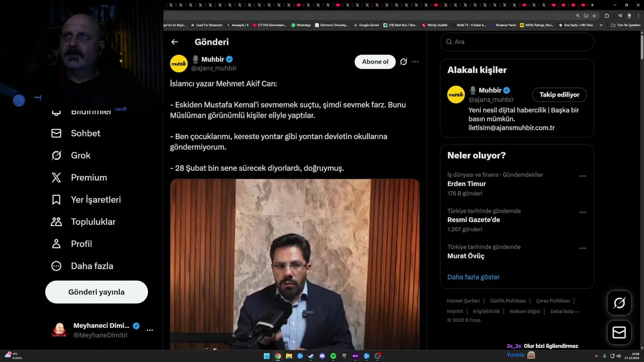Toggle the Takip ediliyor follow button

click(x=559, y=95)
